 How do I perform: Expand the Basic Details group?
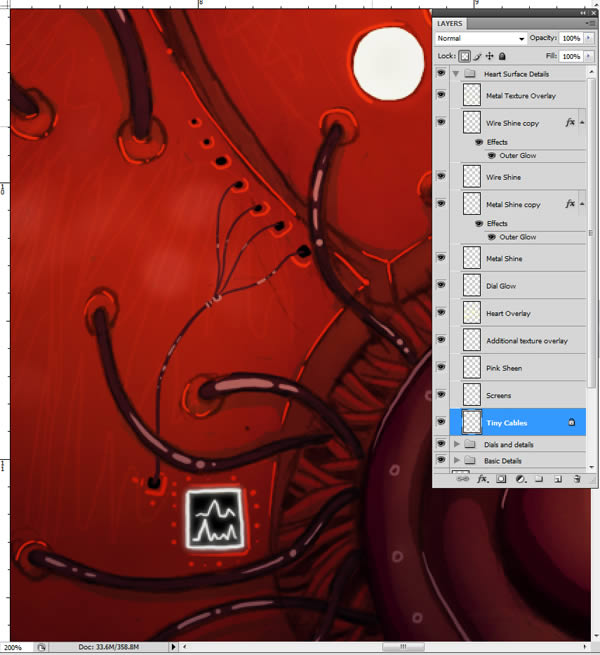pos(457,460)
